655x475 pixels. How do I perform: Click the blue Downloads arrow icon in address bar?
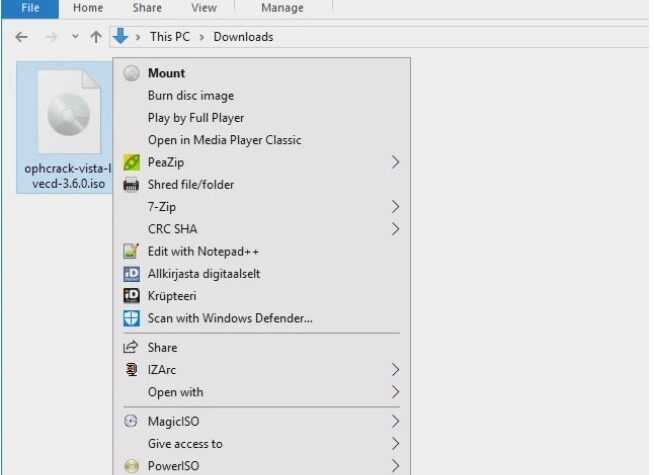(x=120, y=36)
